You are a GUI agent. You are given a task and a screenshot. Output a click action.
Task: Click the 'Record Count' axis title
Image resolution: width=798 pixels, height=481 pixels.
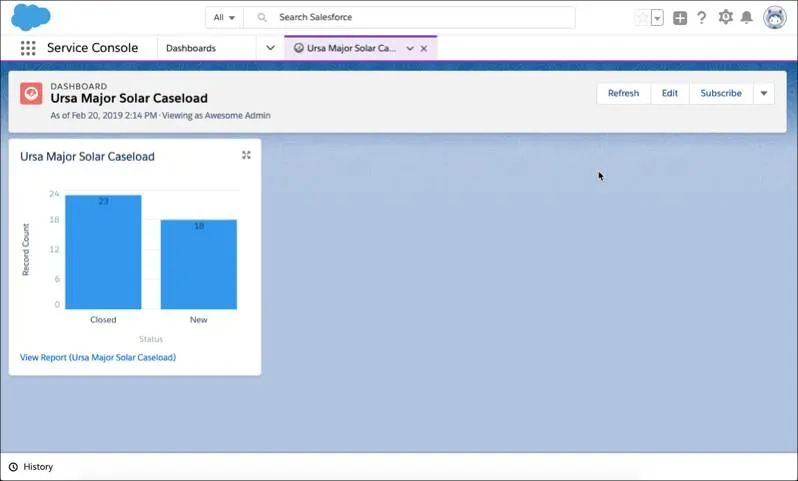pos(26,249)
